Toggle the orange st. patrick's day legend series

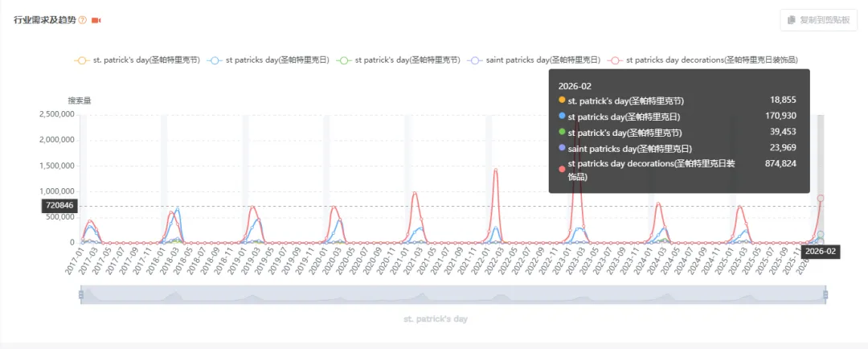pyautogui.click(x=137, y=60)
